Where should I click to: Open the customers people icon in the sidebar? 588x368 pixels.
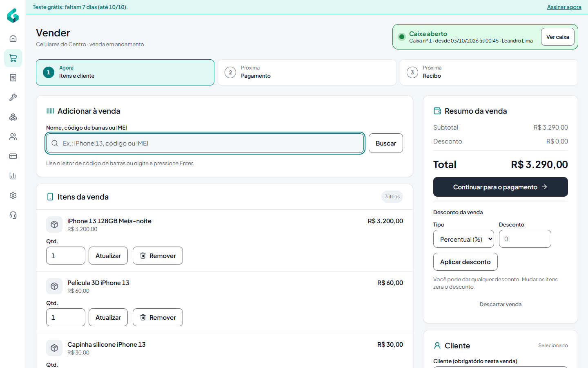click(x=13, y=137)
